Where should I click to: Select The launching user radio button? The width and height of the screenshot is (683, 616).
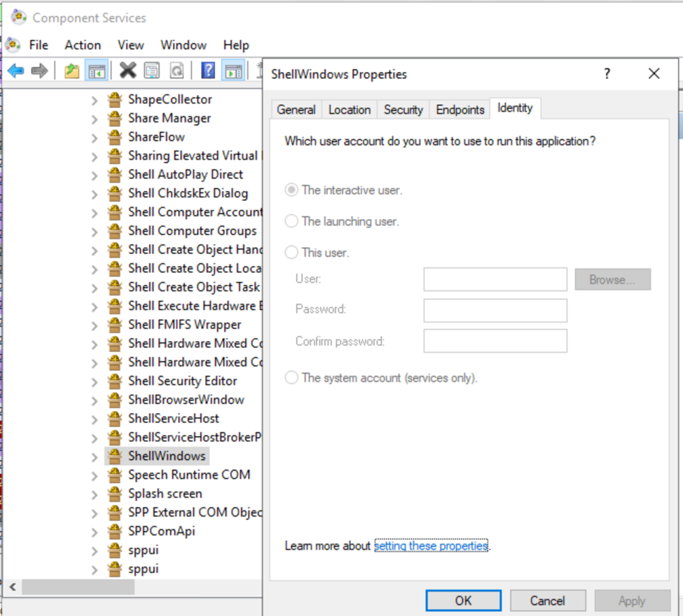[x=291, y=221]
